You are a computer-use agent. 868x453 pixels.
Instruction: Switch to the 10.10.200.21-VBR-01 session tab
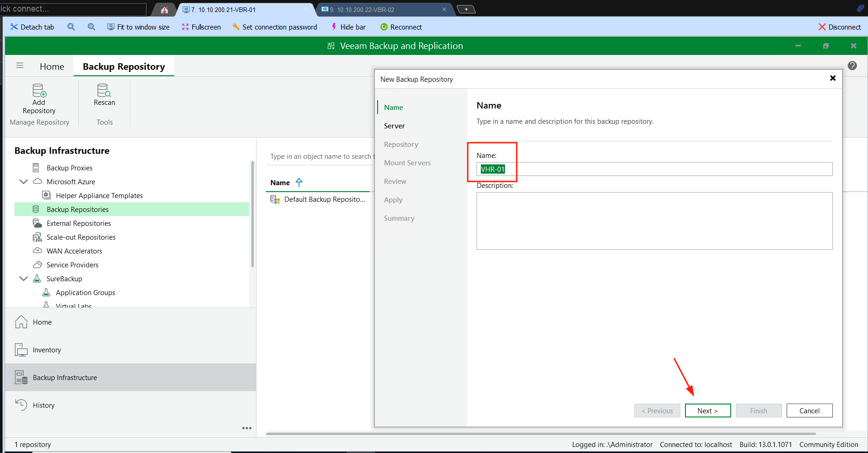245,9
